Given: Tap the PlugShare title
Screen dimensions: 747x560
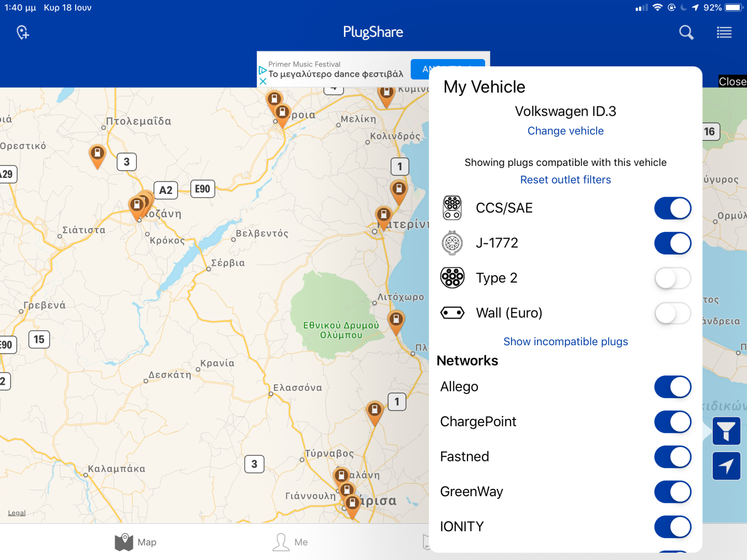Looking at the screenshot, I should tap(373, 32).
